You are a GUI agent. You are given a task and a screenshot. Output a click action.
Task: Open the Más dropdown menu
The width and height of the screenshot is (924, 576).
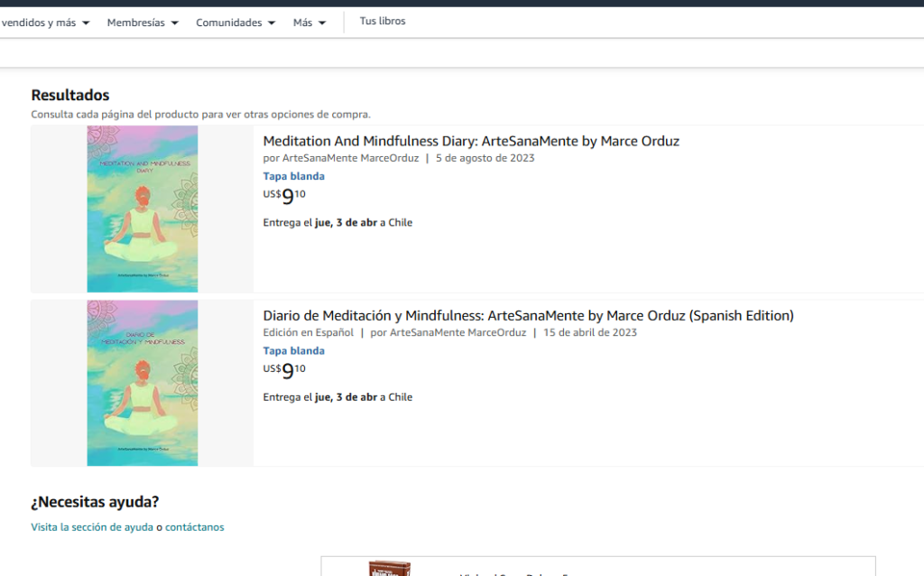310,23
